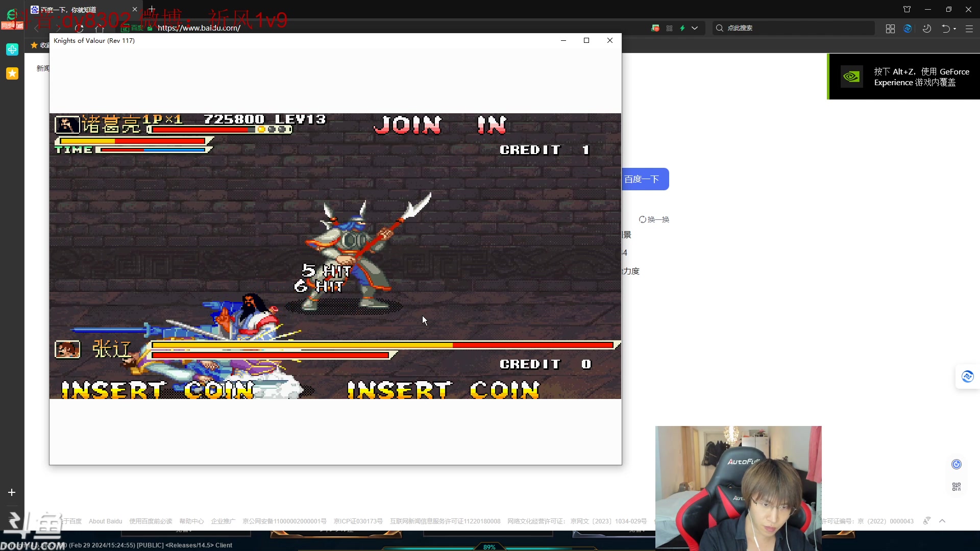
Task: Click the 张辽 boss portrait in the game
Action: point(67,349)
